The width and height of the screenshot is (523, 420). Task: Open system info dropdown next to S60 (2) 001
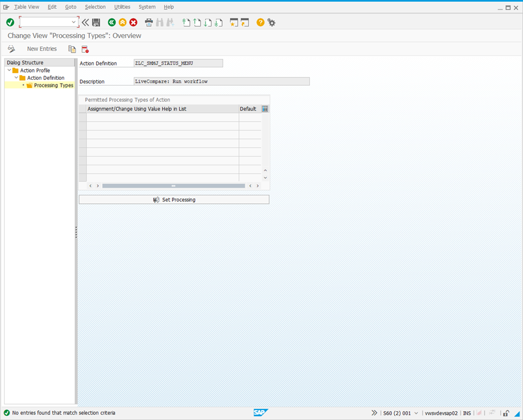click(x=416, y=414)
